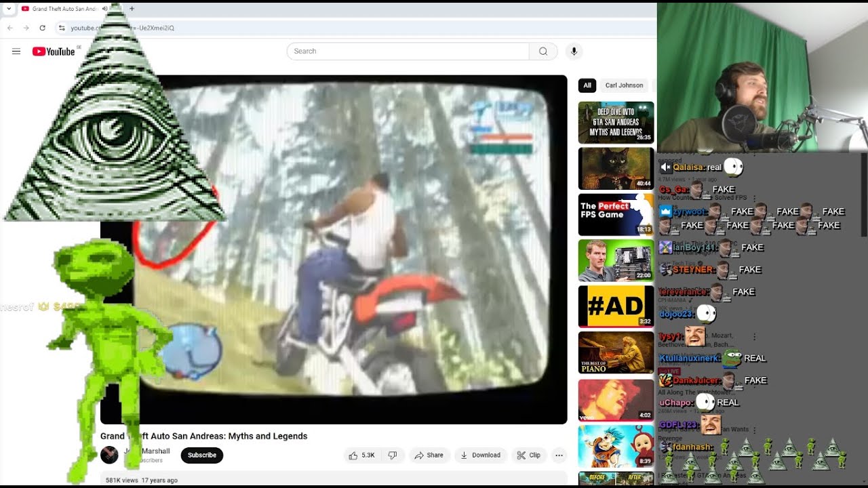868x488 pixels.
Task: Open the more actions ellipsis menu
Action: [559, 455]
